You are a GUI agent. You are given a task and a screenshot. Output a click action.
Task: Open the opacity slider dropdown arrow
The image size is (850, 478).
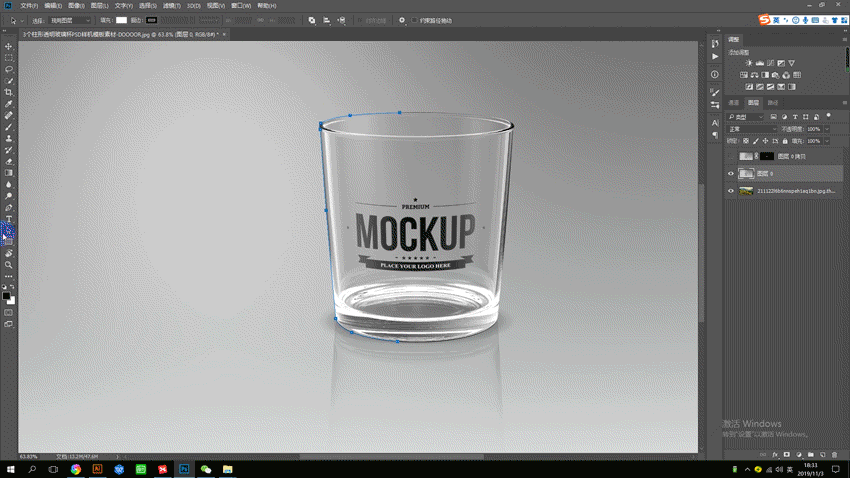(x=827, y=129)
